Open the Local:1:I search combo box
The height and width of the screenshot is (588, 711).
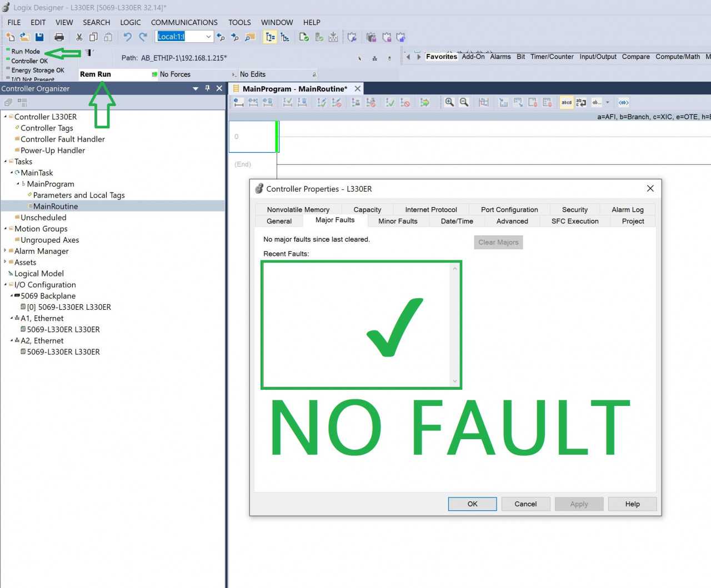(x=184, y=37)
